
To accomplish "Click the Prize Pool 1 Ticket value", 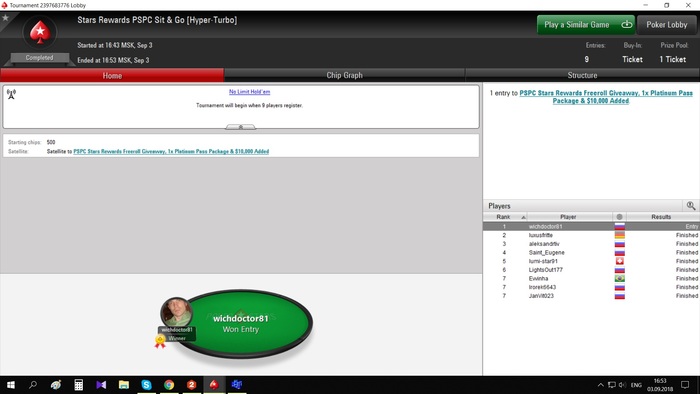I will tap(672, 59).
